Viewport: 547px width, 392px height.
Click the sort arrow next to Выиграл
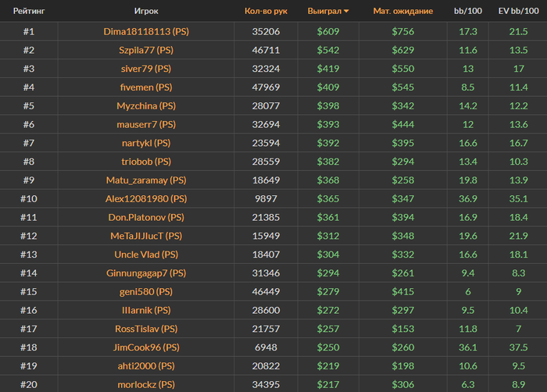pyautogui.click(x=346, y=11)
